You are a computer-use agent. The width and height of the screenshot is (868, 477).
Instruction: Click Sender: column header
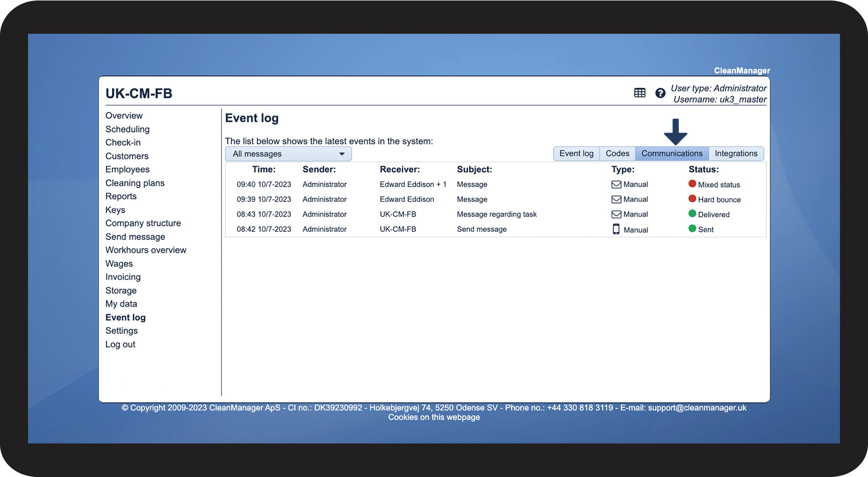tap(319, 169)
